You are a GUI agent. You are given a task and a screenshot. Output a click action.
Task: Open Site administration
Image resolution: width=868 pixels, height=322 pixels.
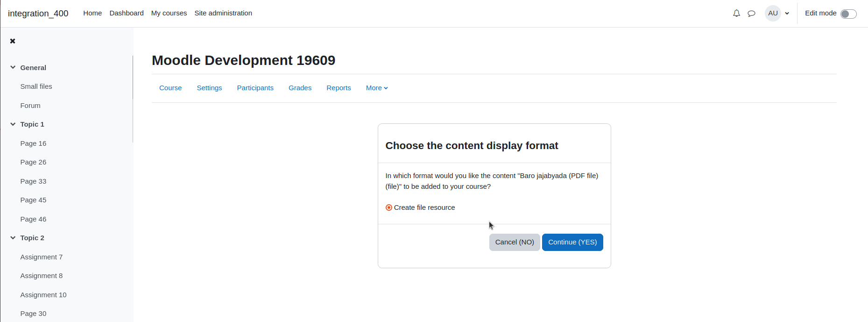223,13
